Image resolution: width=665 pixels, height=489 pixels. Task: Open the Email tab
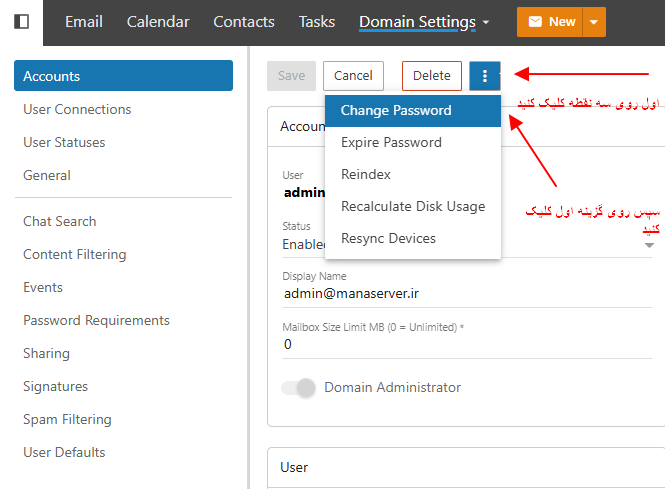84,22
